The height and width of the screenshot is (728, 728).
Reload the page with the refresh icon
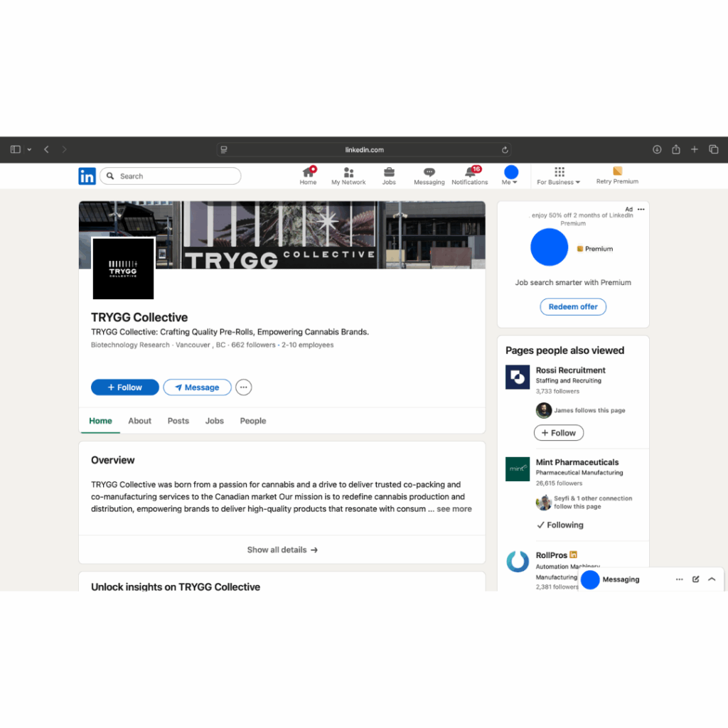pos(505,149)
